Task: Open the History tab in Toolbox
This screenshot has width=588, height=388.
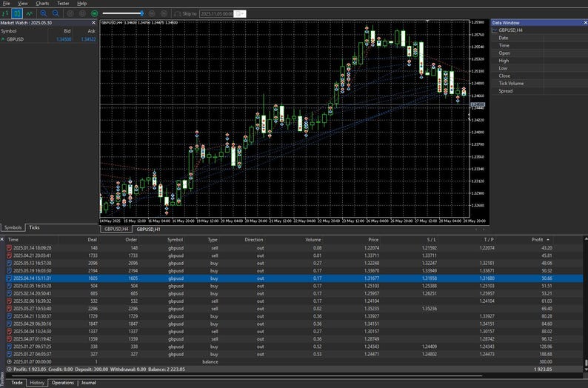Action: tap(37, 383)
